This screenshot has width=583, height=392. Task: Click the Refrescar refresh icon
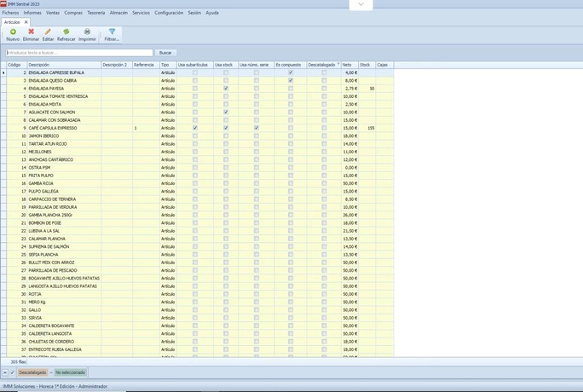[x=66, y=32]
